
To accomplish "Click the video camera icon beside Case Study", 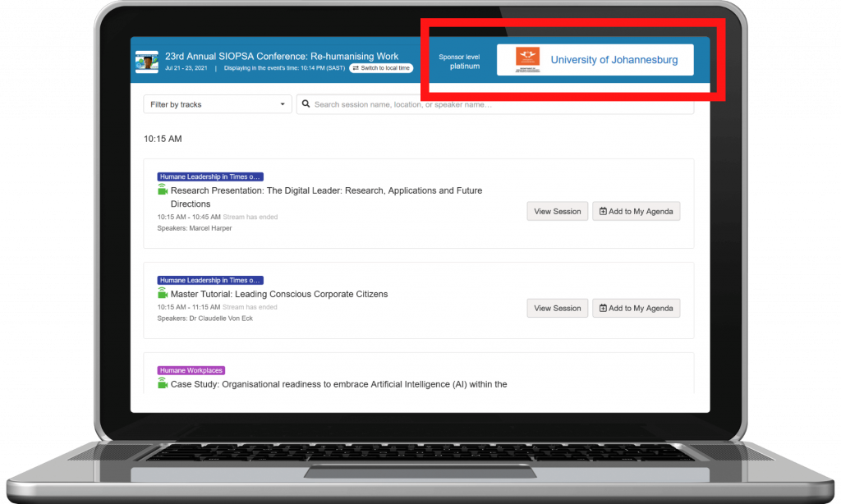I will point(163,383).
